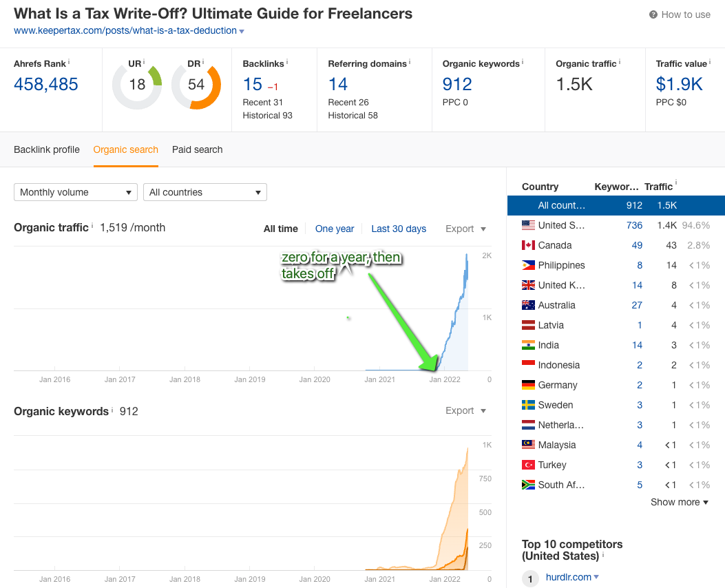Image resolution: width=725 pixels, height=588 pixels.
Task: Click the Germany flag icon
Action: click(528, 385)
